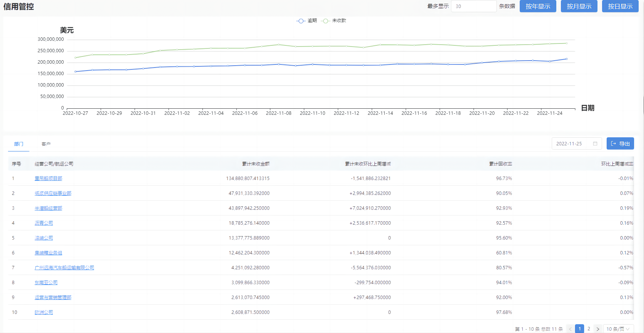Image resolution: width=644 pixels, height=333 pixels.
Task: Open the 半潜船经营部 link
Action: click(48, 208)
